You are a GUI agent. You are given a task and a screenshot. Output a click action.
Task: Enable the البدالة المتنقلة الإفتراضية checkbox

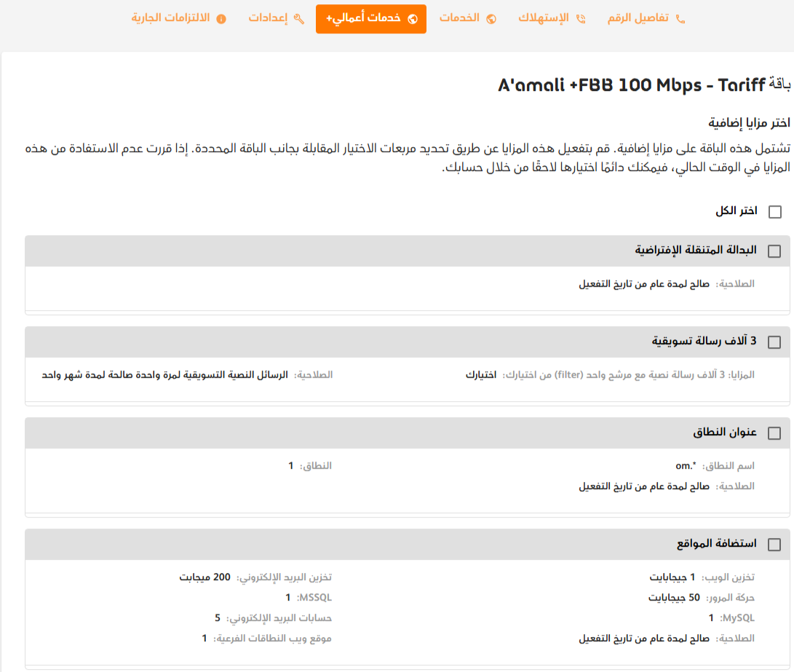click(x=774, y=251)
